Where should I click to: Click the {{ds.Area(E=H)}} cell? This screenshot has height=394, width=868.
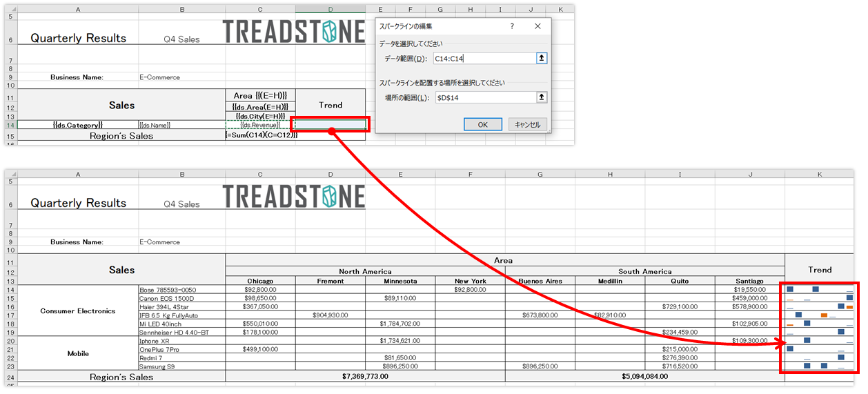pos(260,106)
